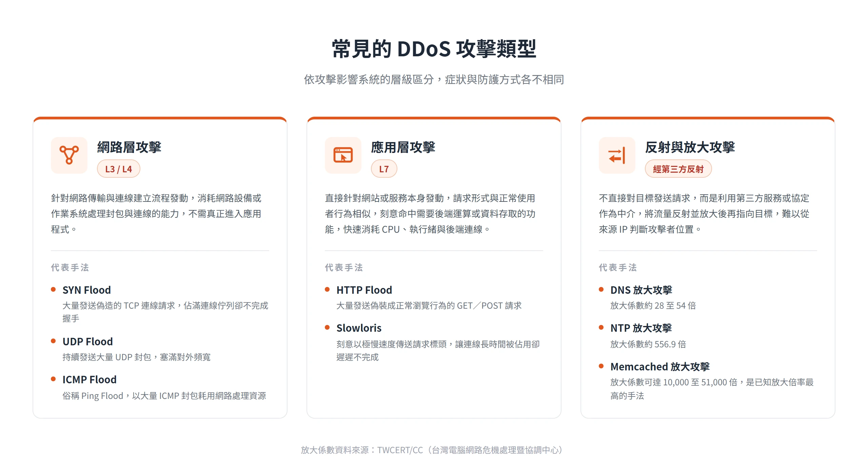Click the reflection paragraph starting 不直接對目標發送請求
Image resolution: width=868 pixels, height=463 pixels.
click(704, 214)
